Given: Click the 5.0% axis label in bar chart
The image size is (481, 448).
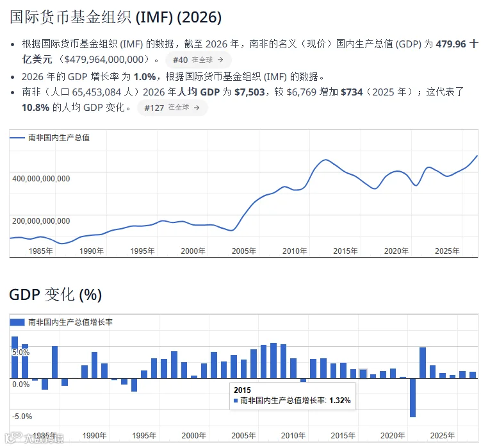Looking at the screenshot, I should pyautogui.click(x=21, y=353).
